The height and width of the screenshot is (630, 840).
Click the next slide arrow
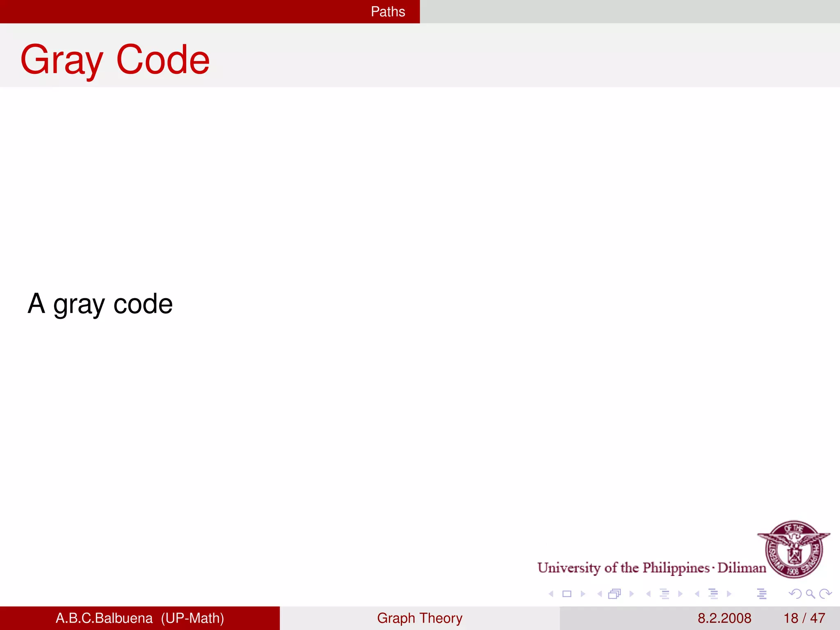tap(583, 593)
